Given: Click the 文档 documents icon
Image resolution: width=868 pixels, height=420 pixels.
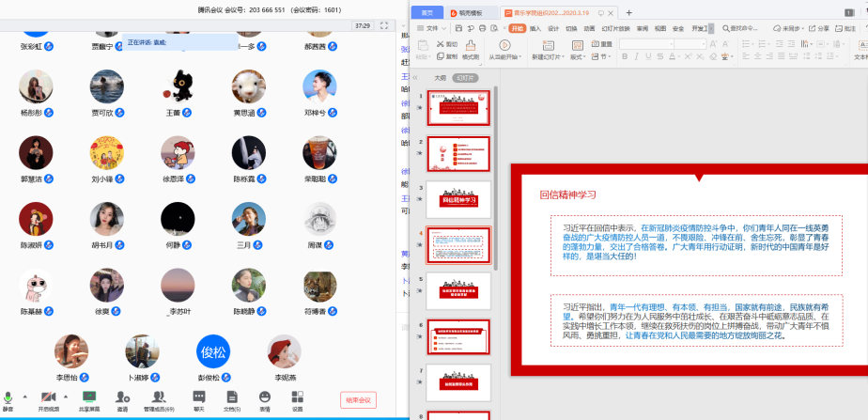Looking at the screenshot, I should tap(231, 398).
